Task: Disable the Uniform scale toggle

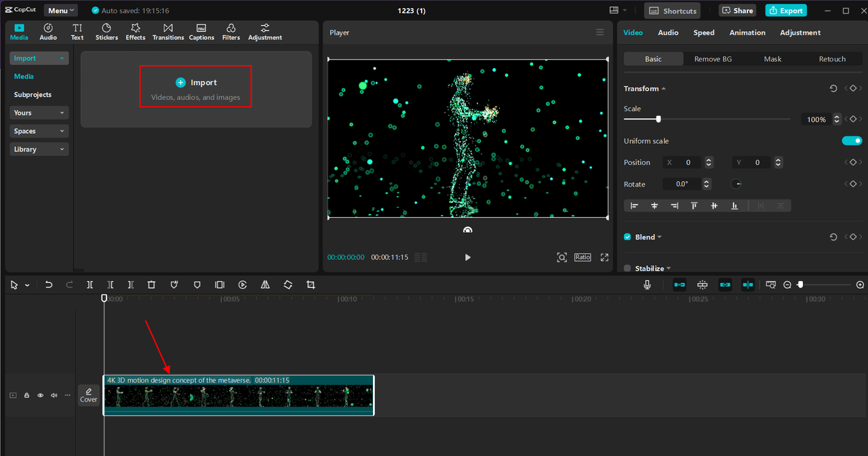Action: click(852, 140)
